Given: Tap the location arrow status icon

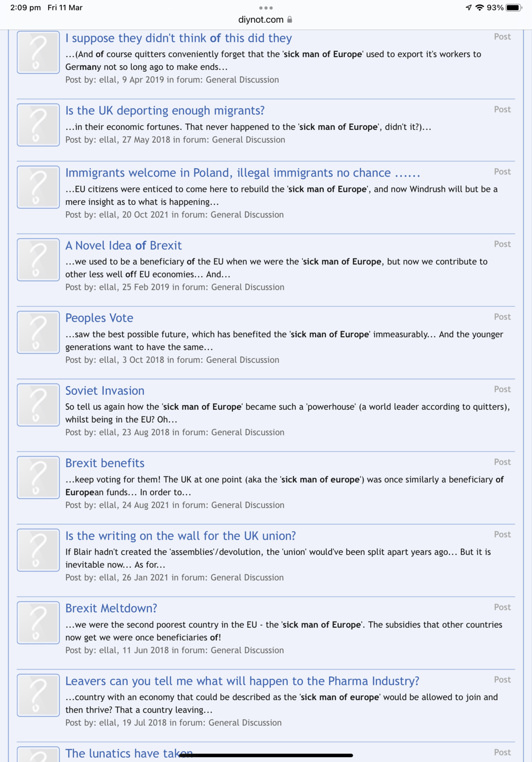Looking at the screenshot, I should [469, 8].
